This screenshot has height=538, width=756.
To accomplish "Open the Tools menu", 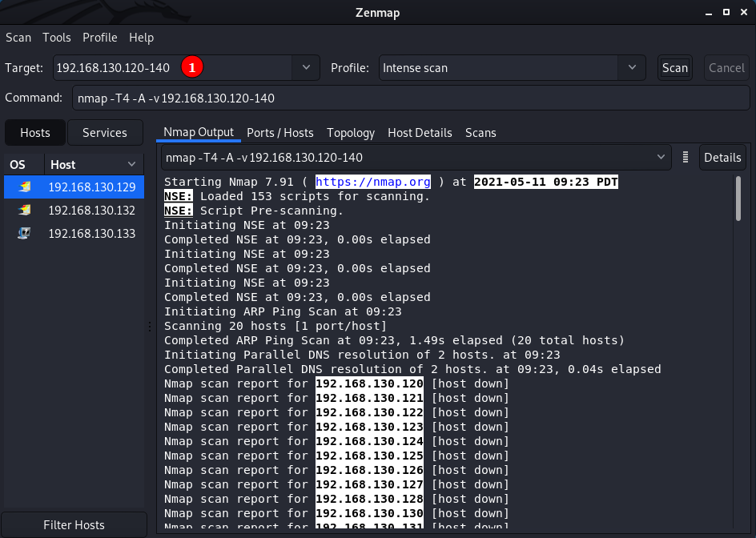I will tap(56, 38).
